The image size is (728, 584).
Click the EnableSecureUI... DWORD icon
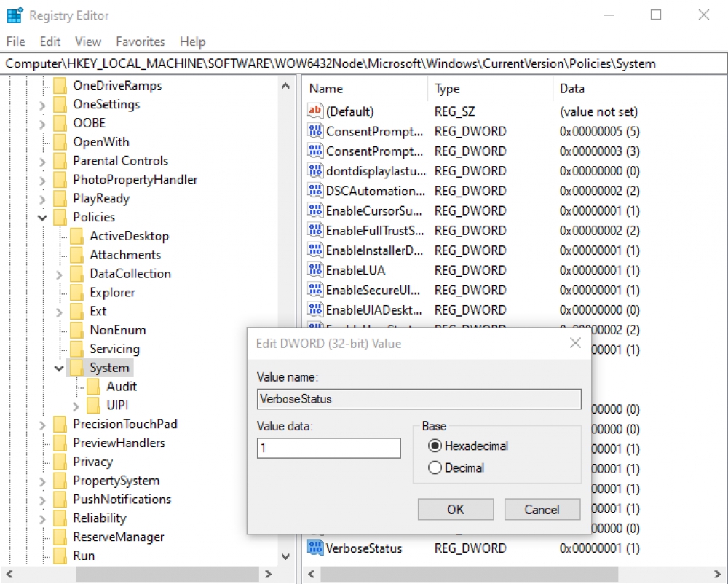click(x=314, y=290)
